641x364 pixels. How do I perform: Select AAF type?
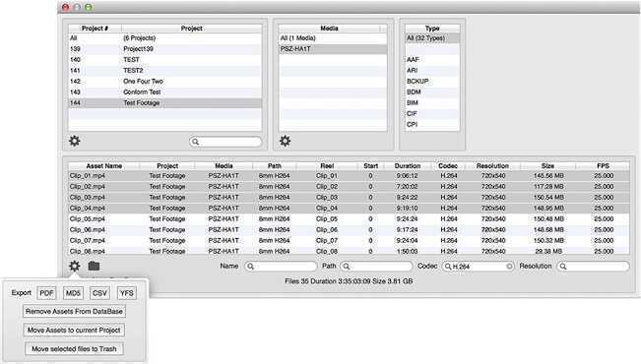tap(432, 60)
